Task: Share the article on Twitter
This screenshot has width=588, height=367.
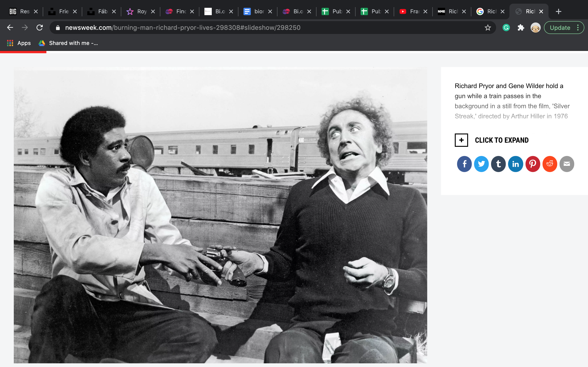Action: tap(481, 164)
